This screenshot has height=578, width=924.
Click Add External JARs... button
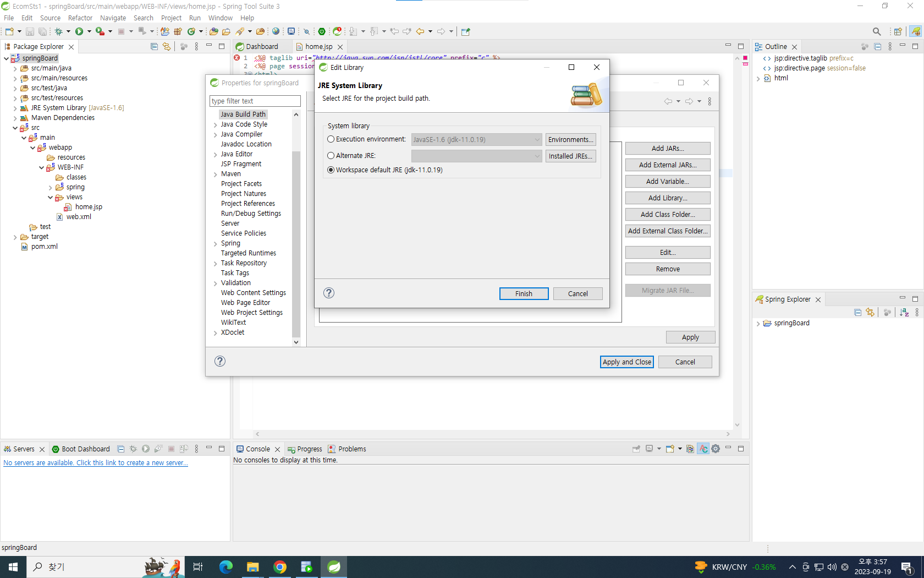point(668,165)
